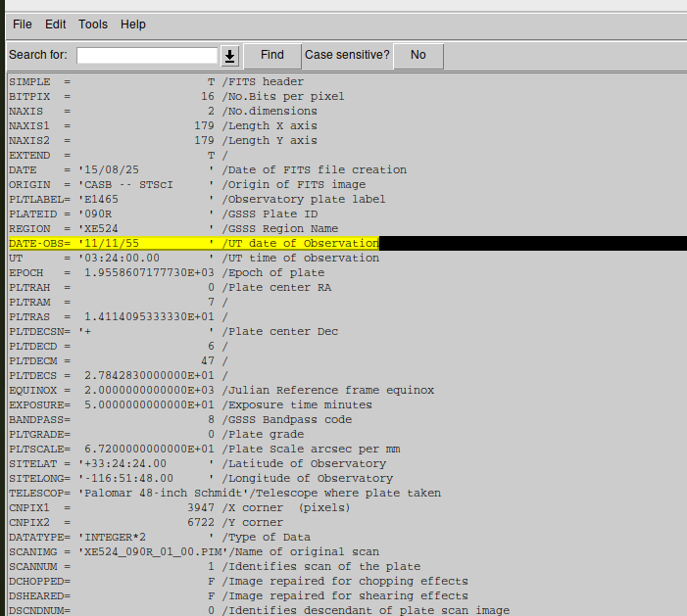Select the ORIGIN 'CASB -- STScI' line

(x=186, y=184)
